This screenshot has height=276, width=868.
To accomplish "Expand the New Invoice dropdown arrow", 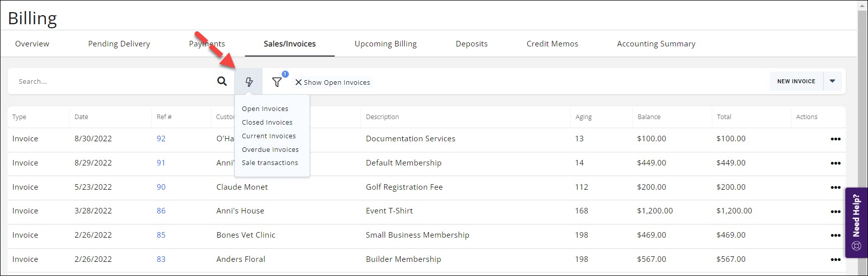I will (x=832, y=81).
